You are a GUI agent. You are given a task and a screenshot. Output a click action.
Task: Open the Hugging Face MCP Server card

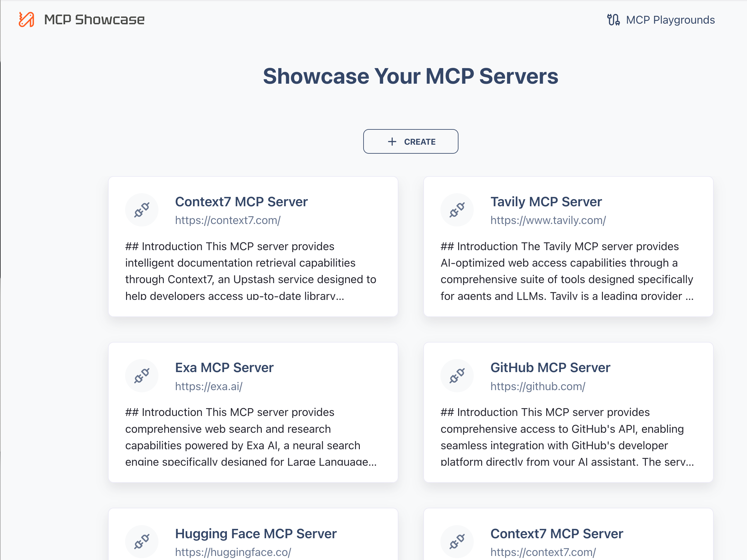click(256, 534)
